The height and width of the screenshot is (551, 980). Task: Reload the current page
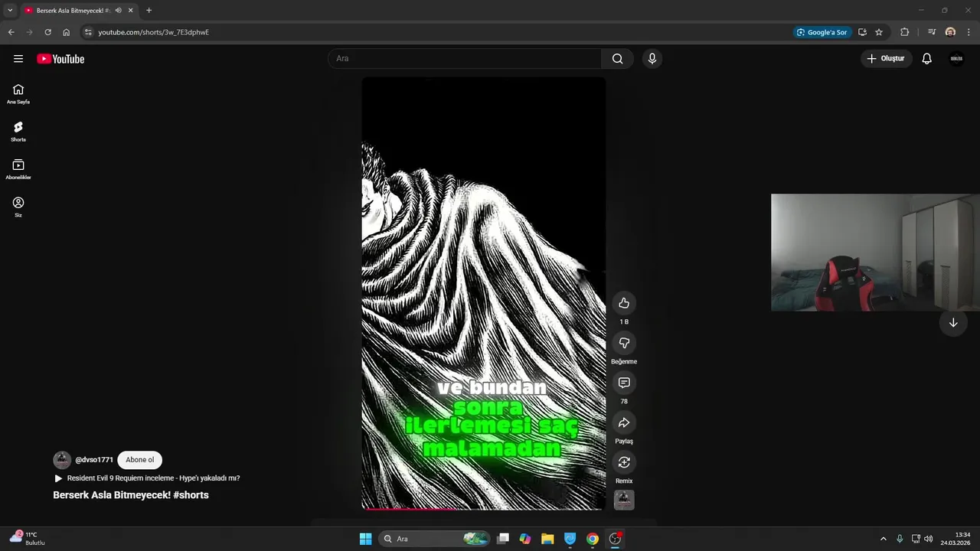pyautogui.click(x=47, y=32)
